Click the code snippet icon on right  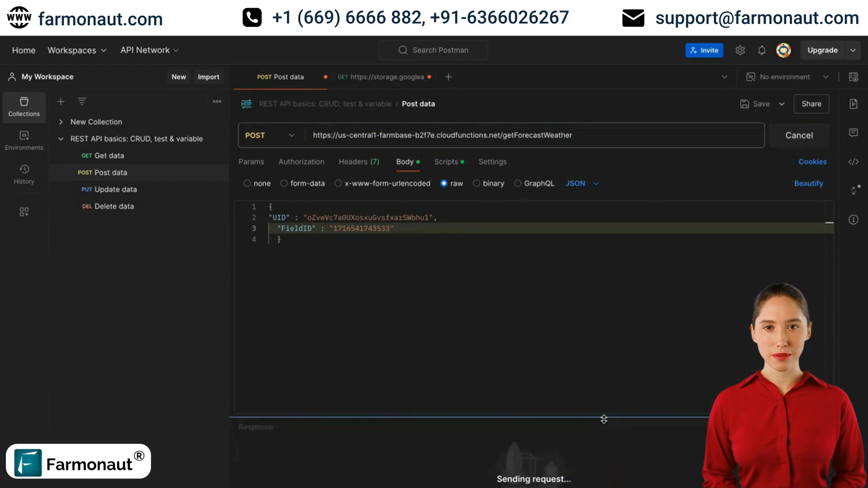click(855, 161)
